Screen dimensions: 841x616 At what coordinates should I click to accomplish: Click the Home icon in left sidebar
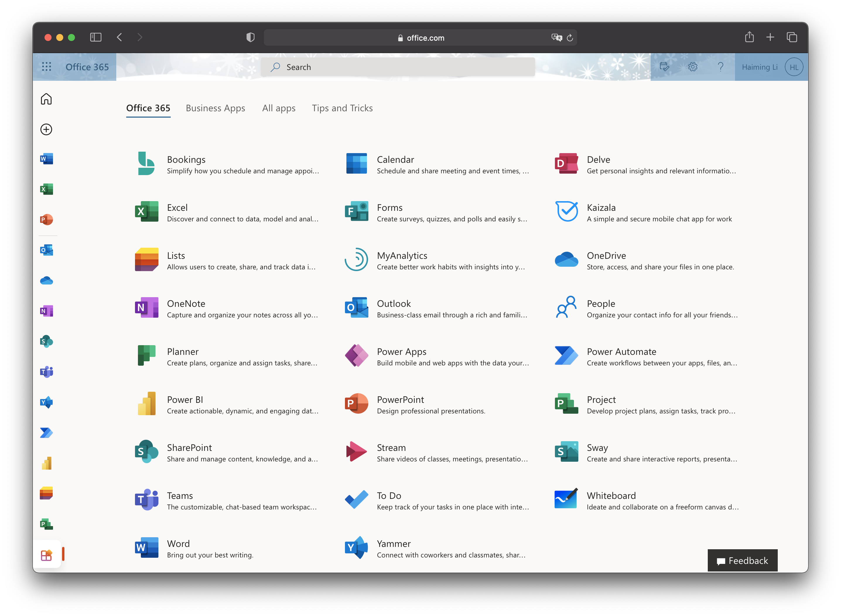46,99
